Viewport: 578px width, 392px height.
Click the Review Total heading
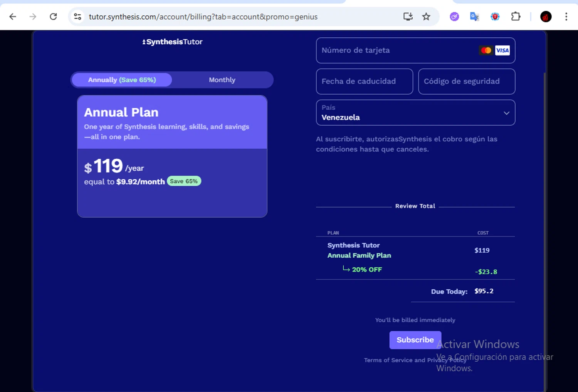click(415, 206)
